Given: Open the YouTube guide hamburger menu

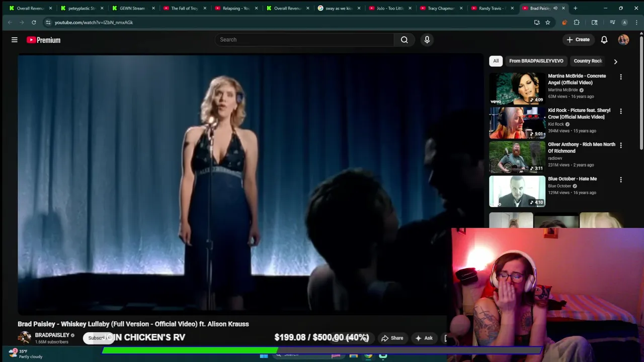Looking at the screenshot, I should tap(15, 40).
